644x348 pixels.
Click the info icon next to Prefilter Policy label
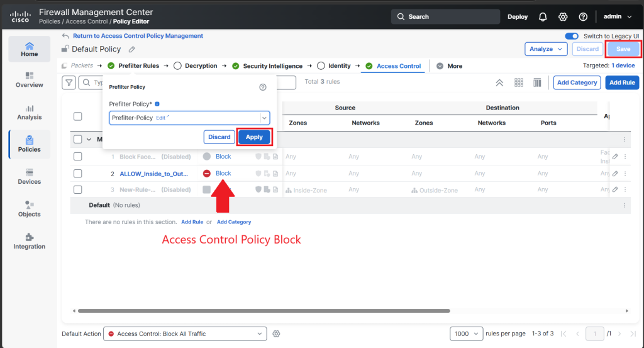(157, 104)
